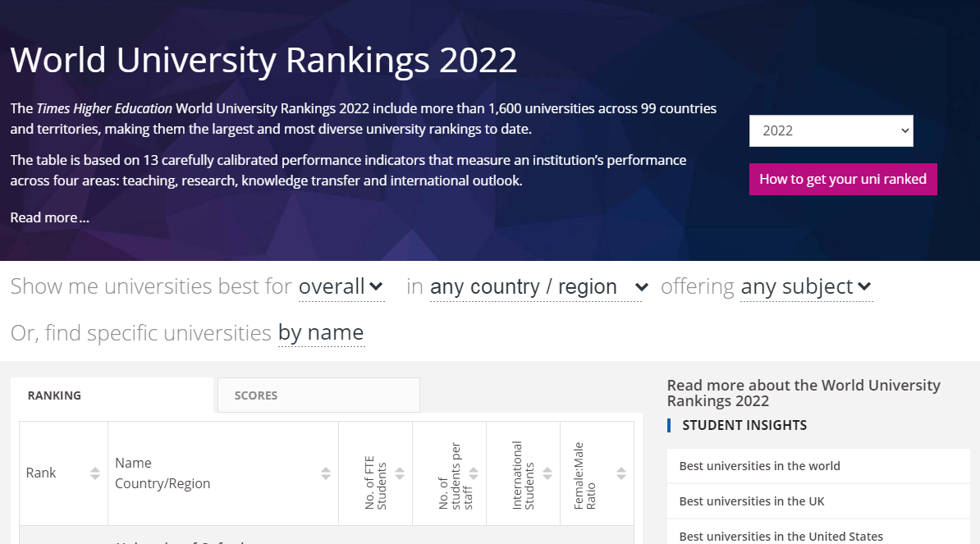Click 'Read more about the World University Rankings 2022'

[x=804, y=393]
